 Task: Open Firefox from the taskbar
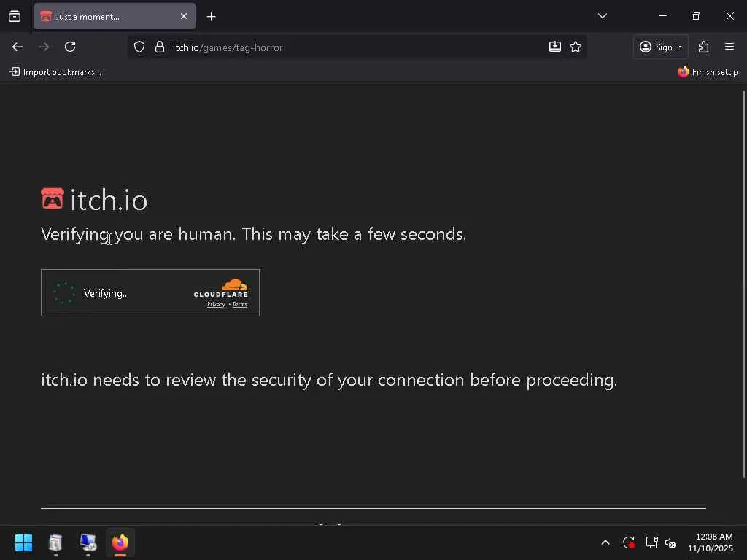tap(120, 542)
